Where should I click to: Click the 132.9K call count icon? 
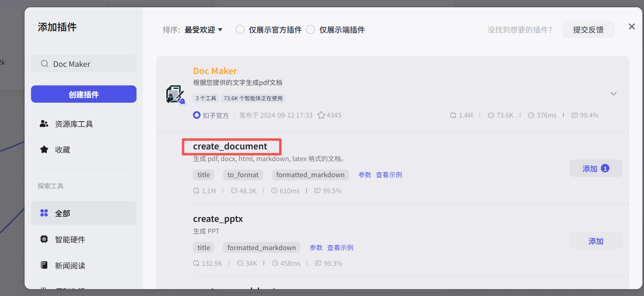tap(196, 263)
